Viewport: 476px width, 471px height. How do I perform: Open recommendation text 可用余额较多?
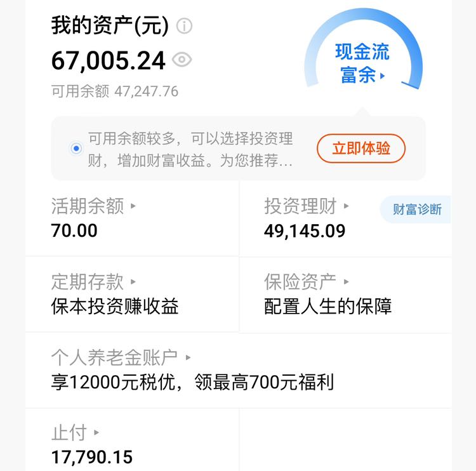[x=190, y=149]
